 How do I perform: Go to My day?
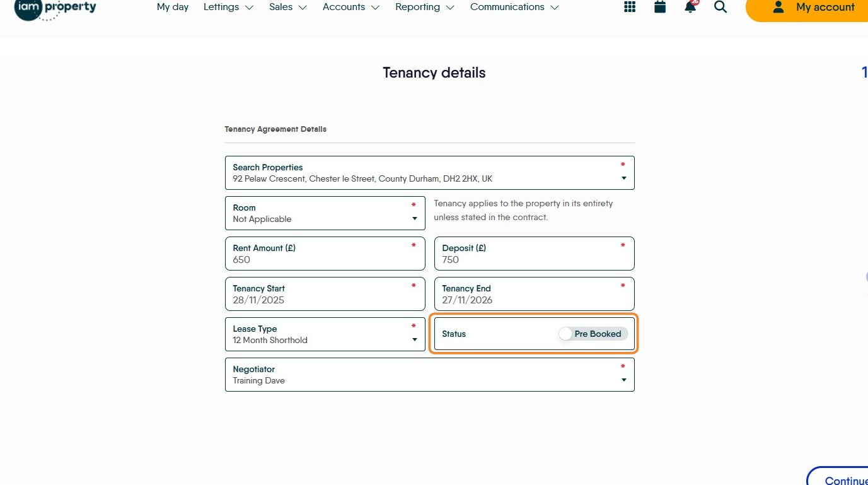click(x=173, y=7)
